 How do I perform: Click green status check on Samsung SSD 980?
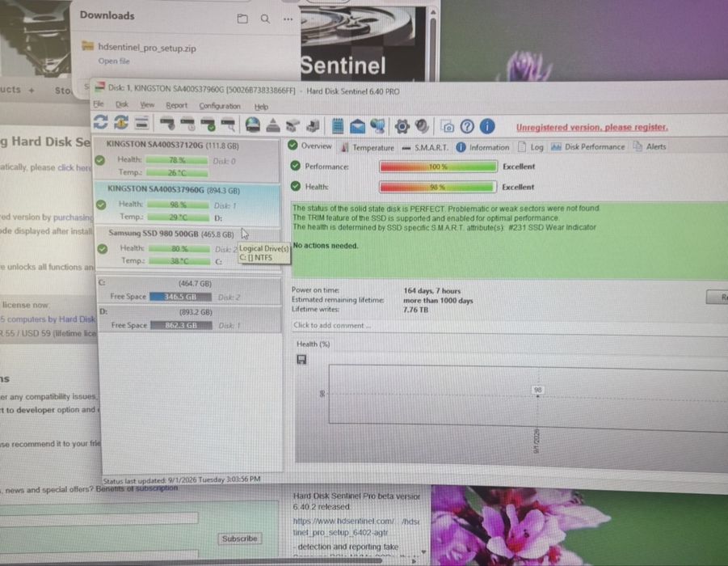coord(103,249)
